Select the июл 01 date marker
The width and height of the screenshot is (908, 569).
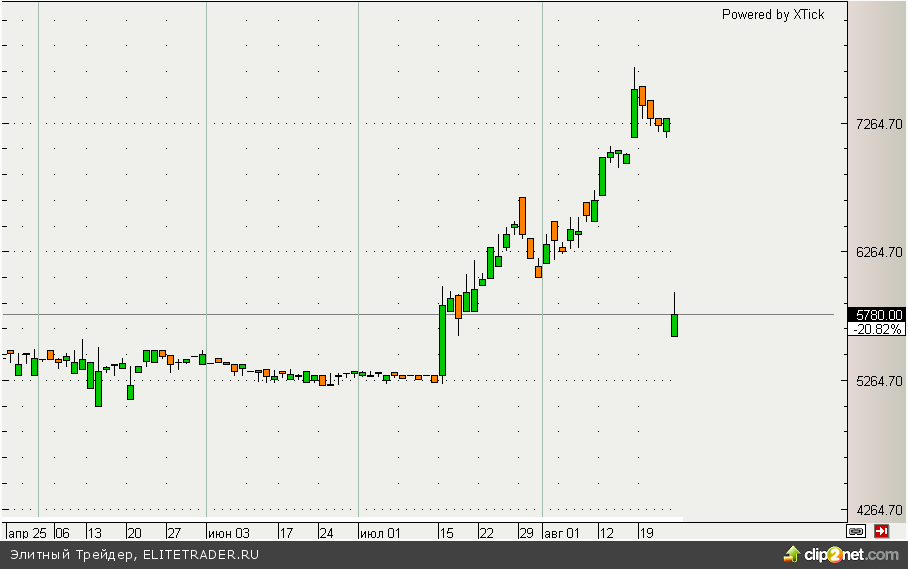(x=381, y=532)
